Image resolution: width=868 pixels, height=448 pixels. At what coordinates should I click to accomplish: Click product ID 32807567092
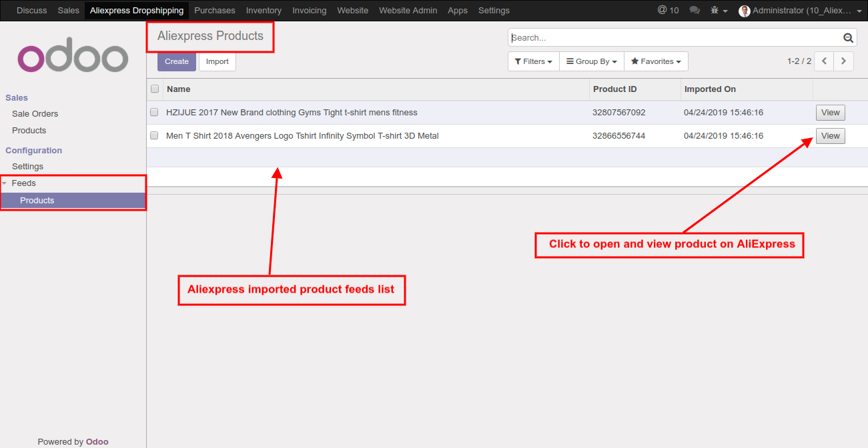tap(619, 113)
